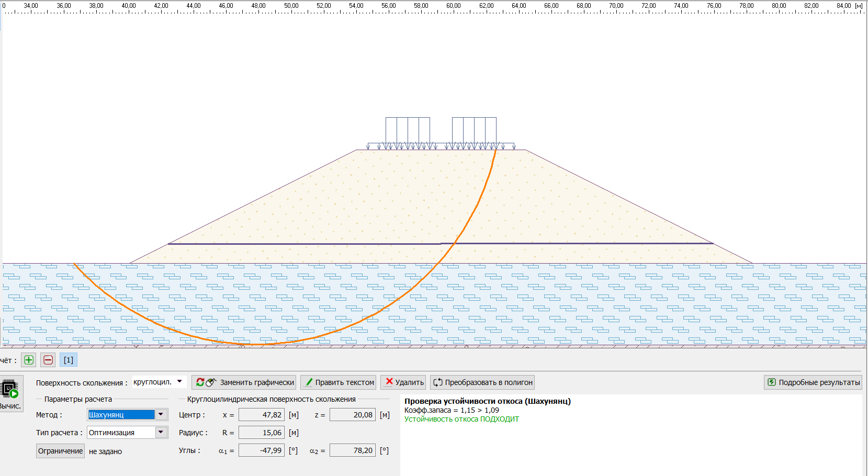Click the heading 'Проверка устойчивости откоса (Шахунянц)'
Screen dimensions: 868x476
click(487, 401)
